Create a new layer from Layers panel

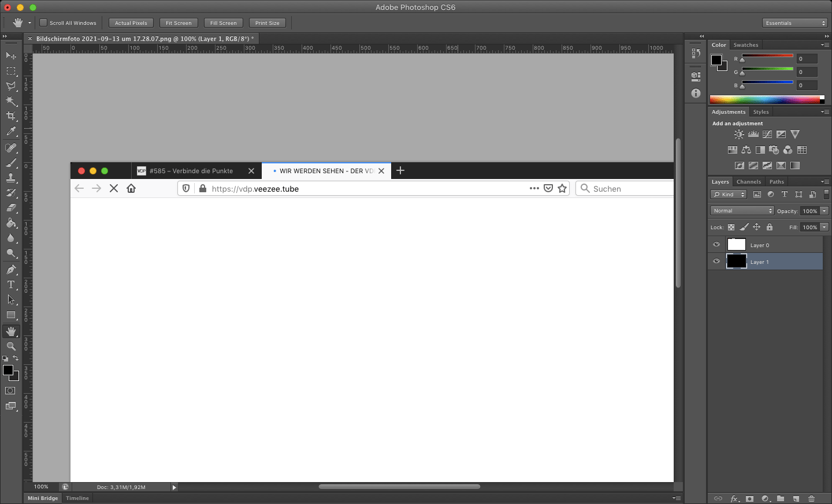pyautogui.click(x=796, y=498)
